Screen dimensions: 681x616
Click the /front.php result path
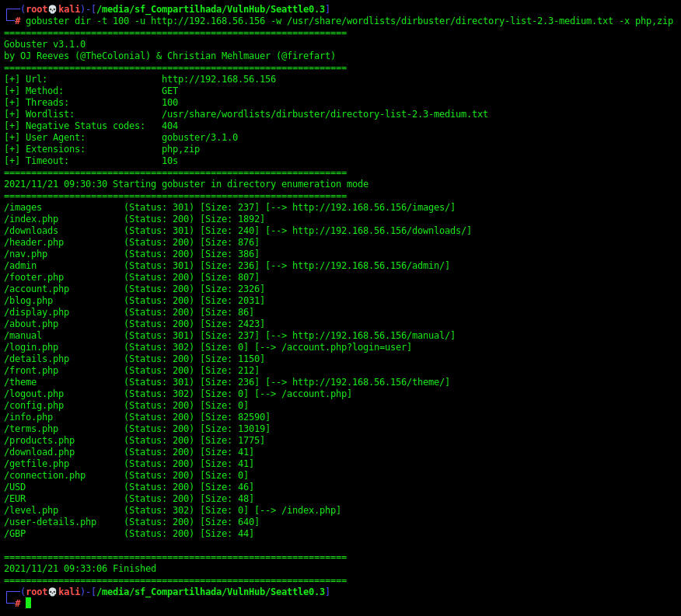[31, 371]
